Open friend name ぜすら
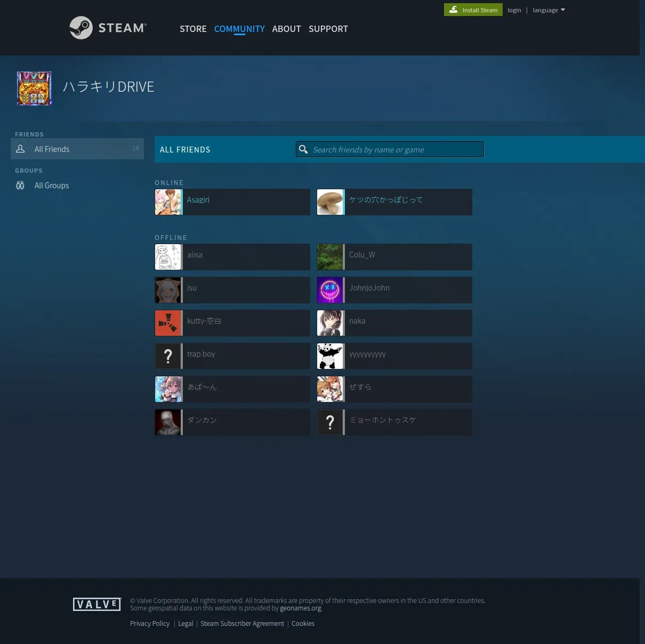 [x=360, y=387]
